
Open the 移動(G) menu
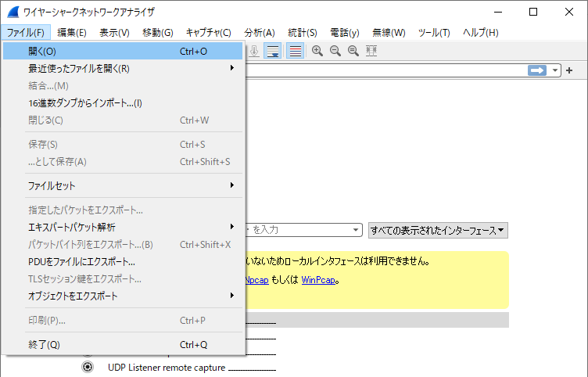[x=157, y=33]
